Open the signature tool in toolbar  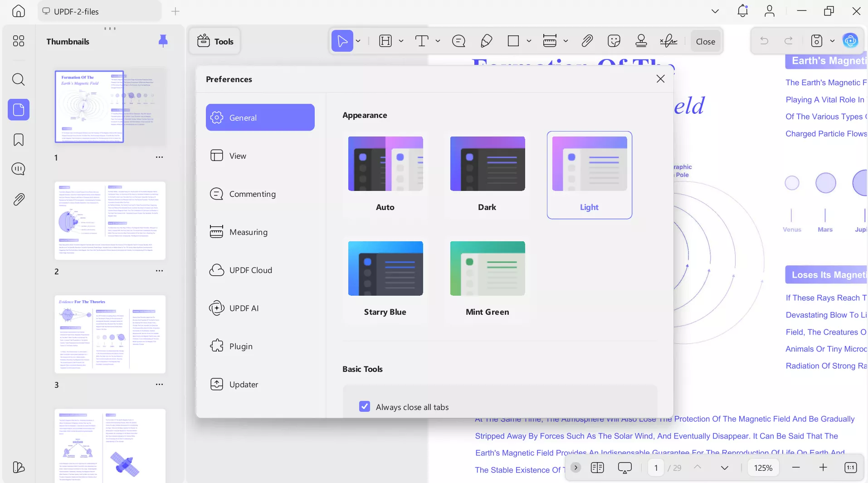(668, 41)
